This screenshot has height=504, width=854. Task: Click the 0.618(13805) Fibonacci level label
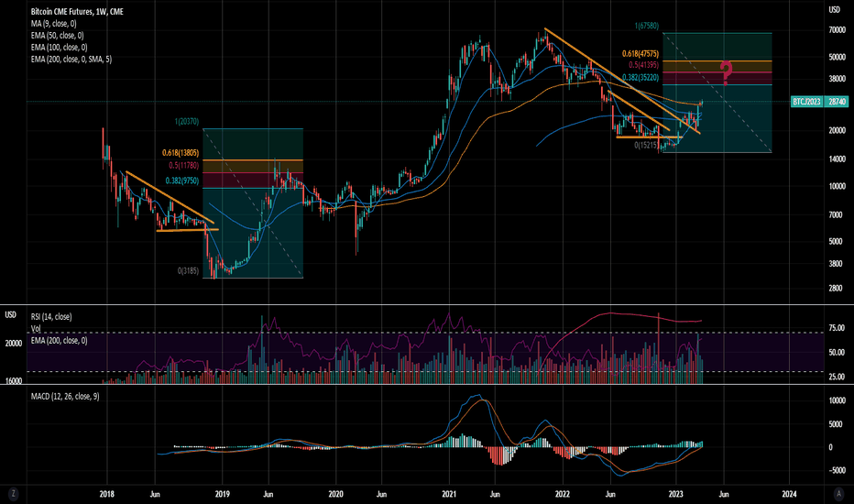tap(181, 153)
